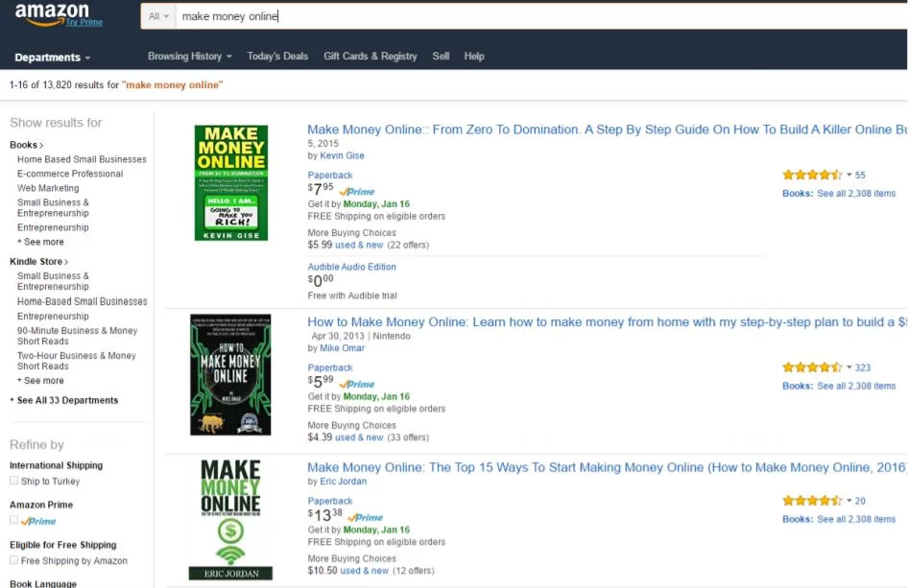
Task: Expand the Books department
Action: (x=26, y=145)
